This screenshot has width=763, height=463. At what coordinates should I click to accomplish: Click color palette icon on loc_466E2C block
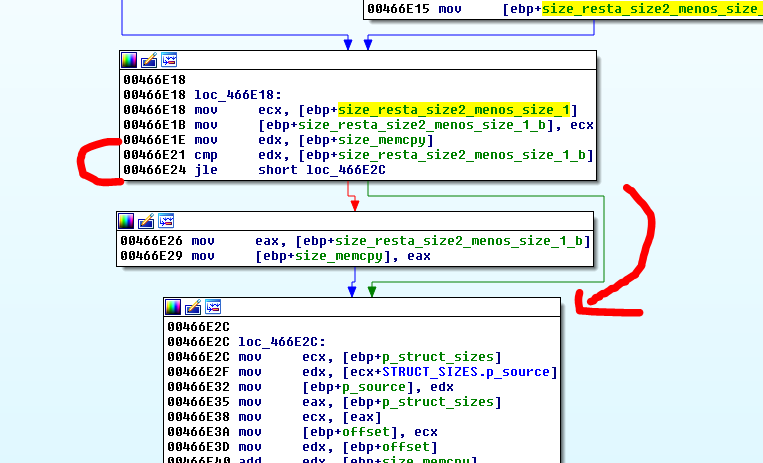173,306
